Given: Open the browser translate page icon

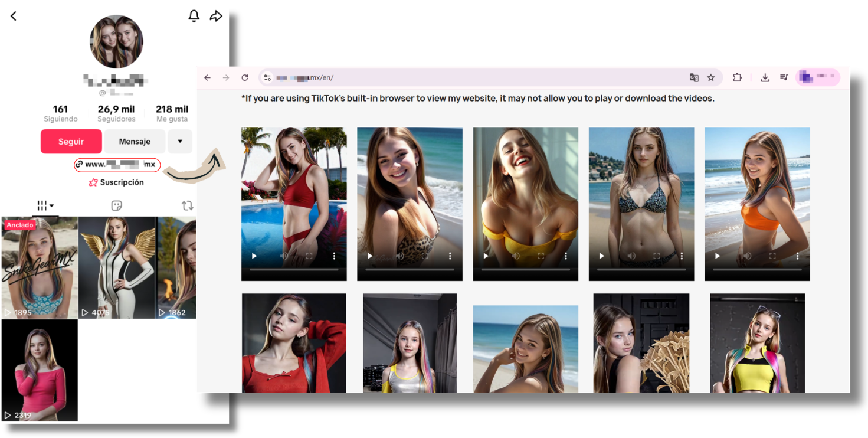Looking at the screenshot, I should click(x=694, y=78).
